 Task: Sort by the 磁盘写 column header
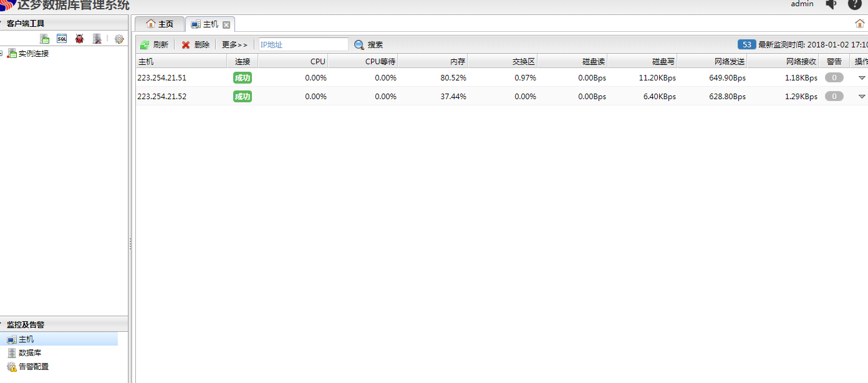pos(642,61)
